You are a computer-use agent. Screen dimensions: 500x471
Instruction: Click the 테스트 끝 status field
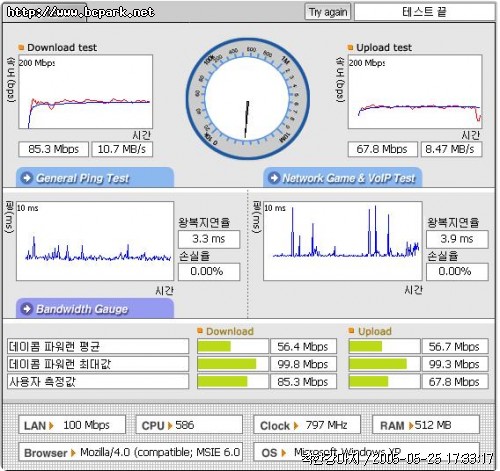pyautogui.click(x=424, y=12)
